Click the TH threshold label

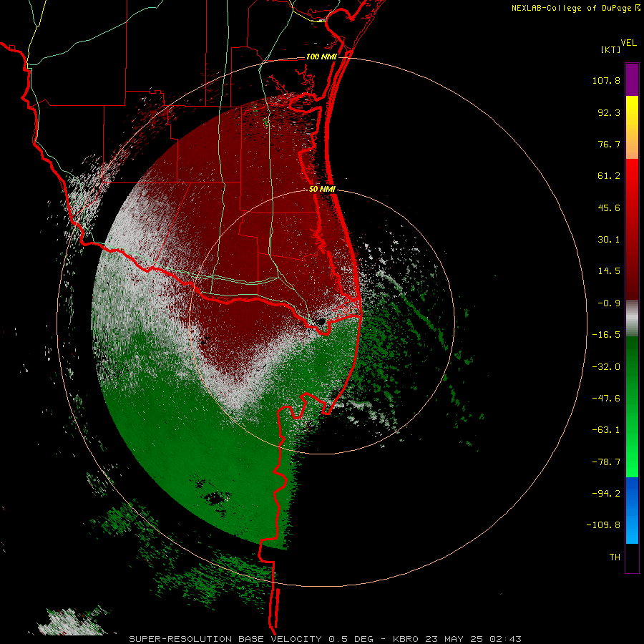615,557
